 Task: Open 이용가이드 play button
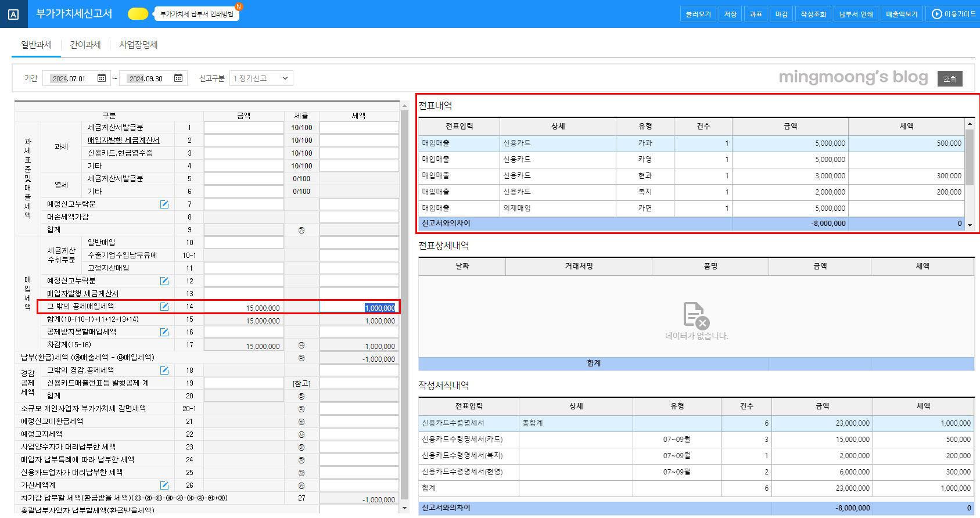(x=953, y=14)
